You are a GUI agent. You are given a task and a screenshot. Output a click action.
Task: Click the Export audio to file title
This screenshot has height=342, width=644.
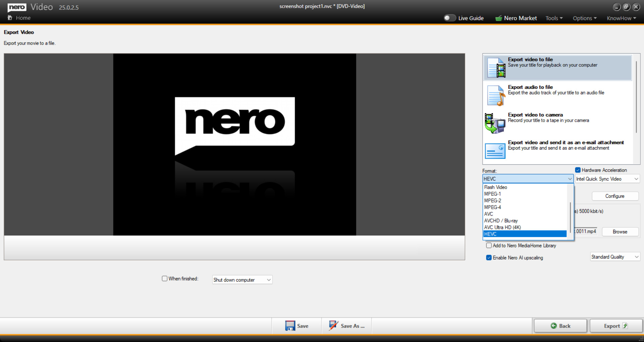[x=530, y=87]
